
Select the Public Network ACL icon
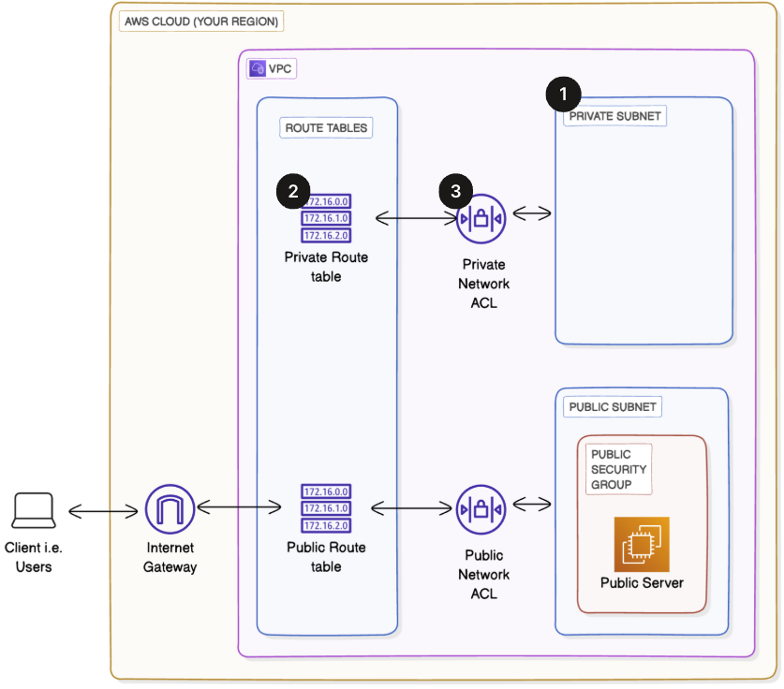coord(481,509)
